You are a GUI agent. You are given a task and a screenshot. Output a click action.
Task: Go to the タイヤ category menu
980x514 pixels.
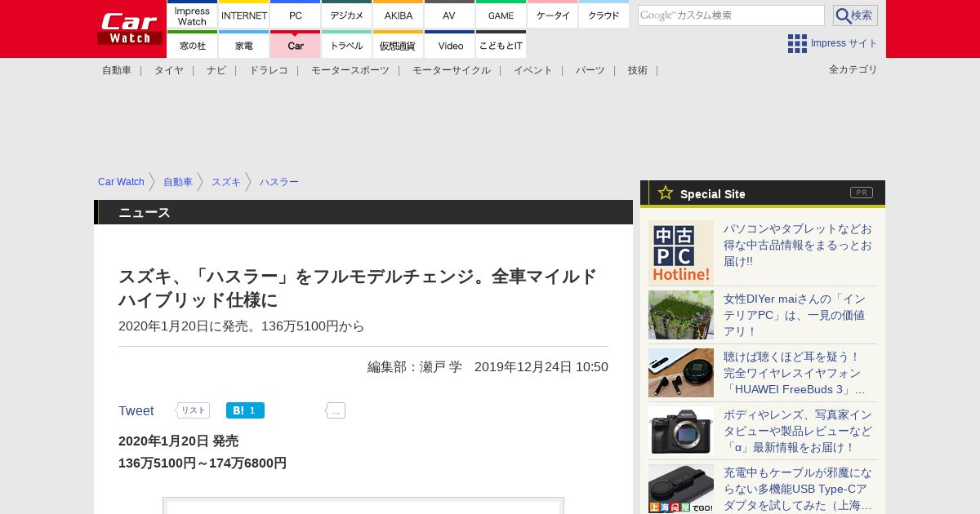pos(169,70)
